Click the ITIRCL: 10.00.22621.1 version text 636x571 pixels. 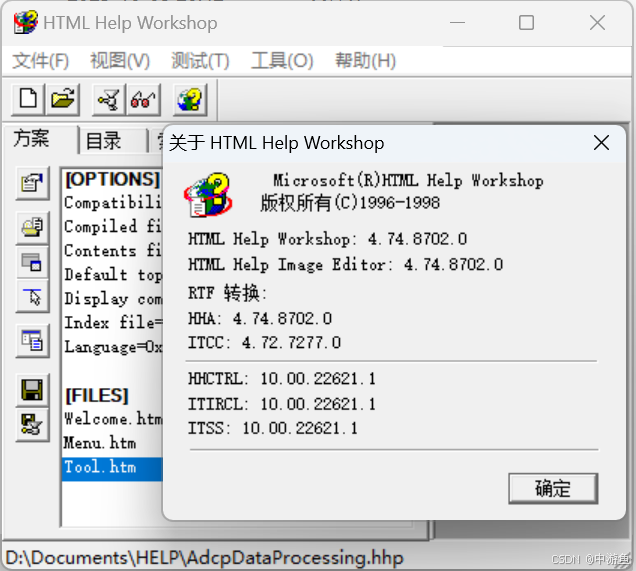pyautogui.click(x=282, y=404)
